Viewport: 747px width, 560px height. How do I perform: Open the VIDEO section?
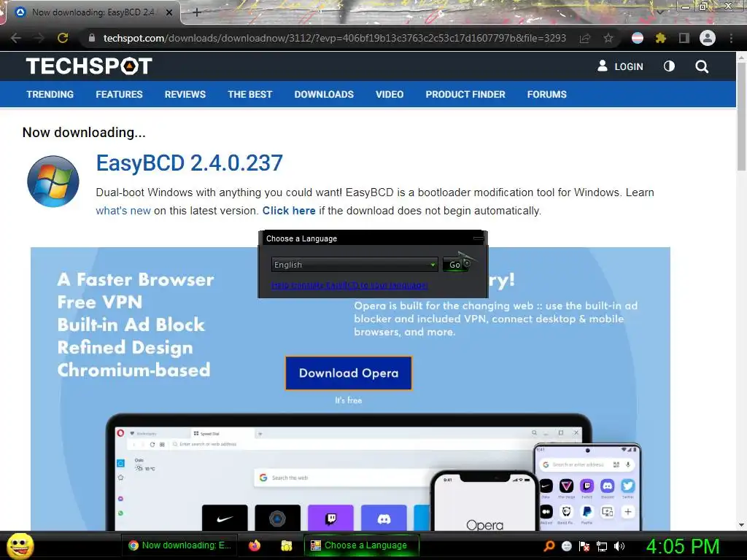(390, 94)
